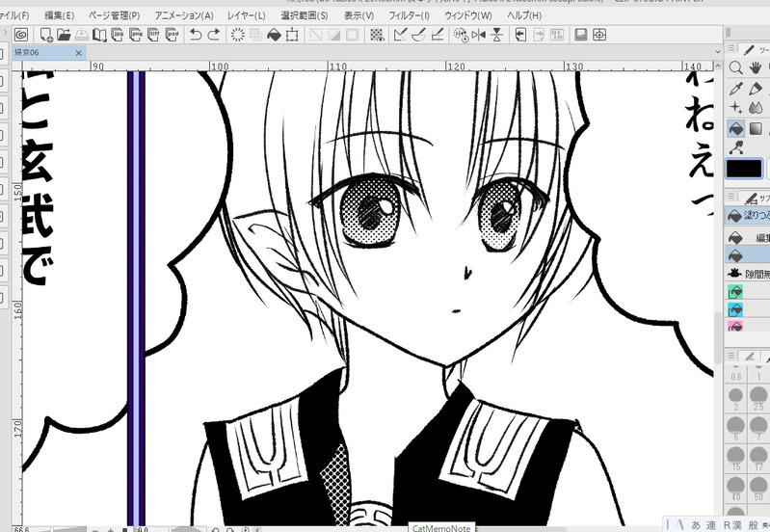This screenshot has width=770, height=532.
Task: Click the black main color swatch
Action: click(744, 169)
